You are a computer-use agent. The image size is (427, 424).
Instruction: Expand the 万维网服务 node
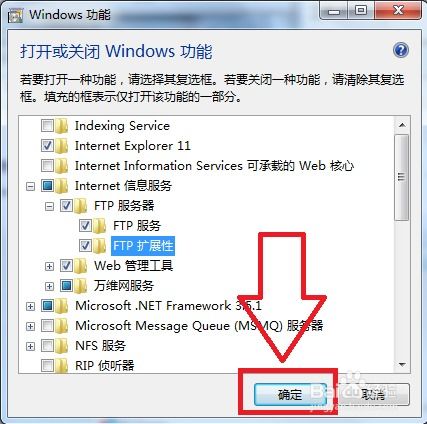point(49,286)
